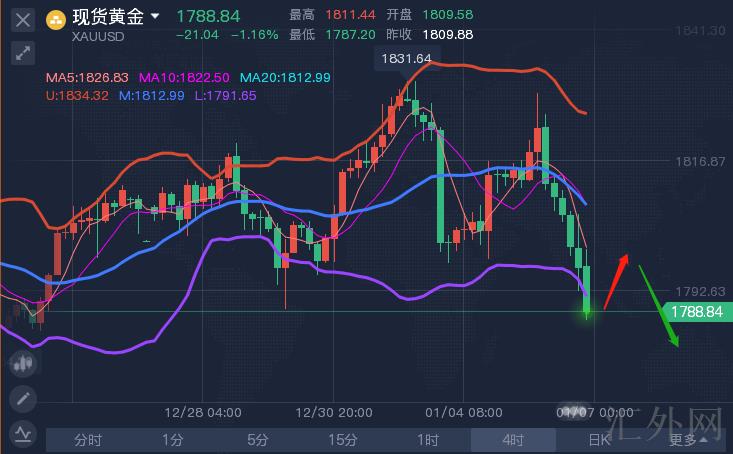
Task: Choose the 1时 timeframe tab
Action: [x=428, y=439]
